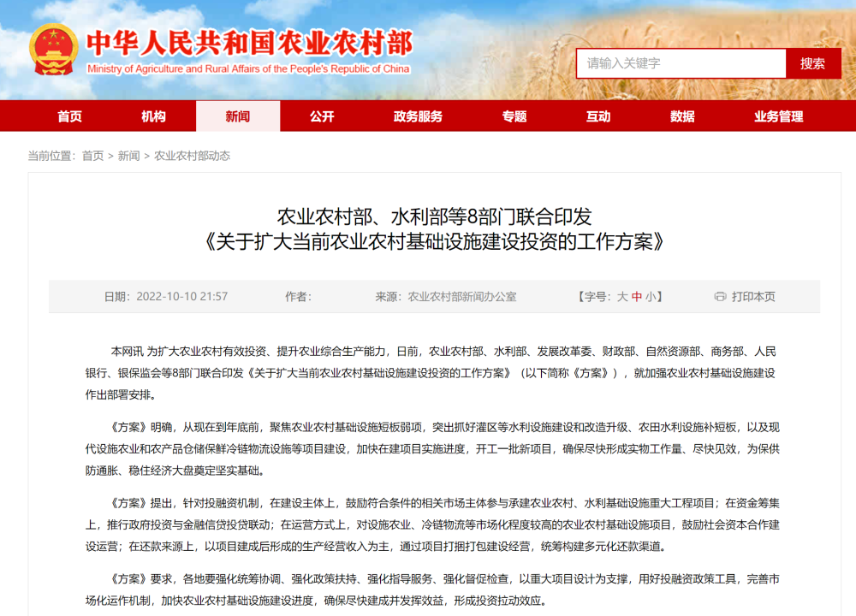Type in the 请输入关键字 search field

pyautogui.click(x=681, y=63)
